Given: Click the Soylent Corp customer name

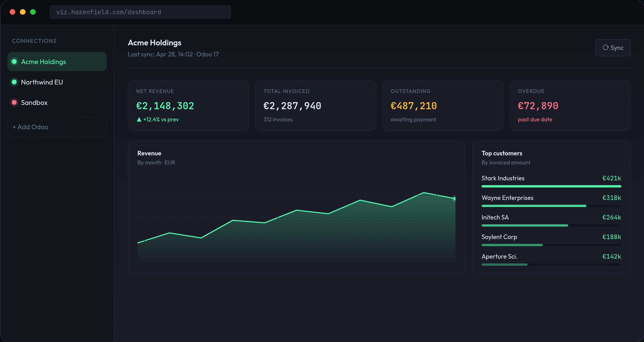Looking at the screenshot, I should pyautogui.click(x=499, y=237).
